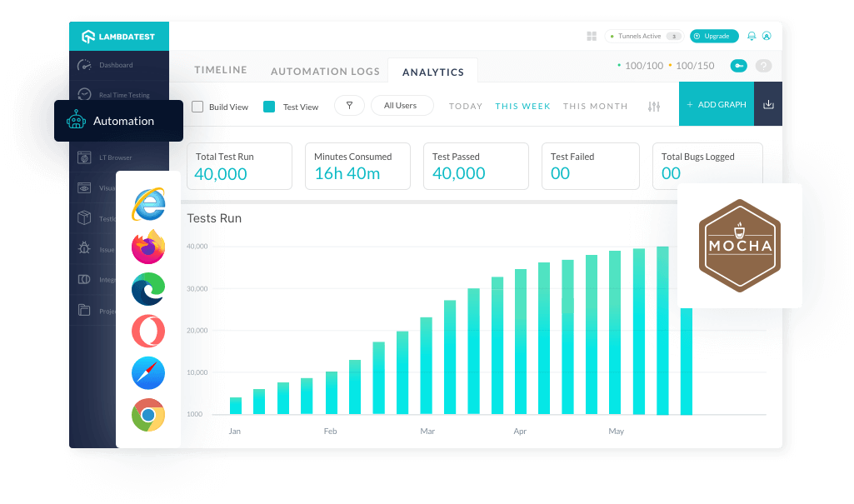Click the 100/150 usage counter
This screenshot has width=854, height=504.
[x=695, y=66]
